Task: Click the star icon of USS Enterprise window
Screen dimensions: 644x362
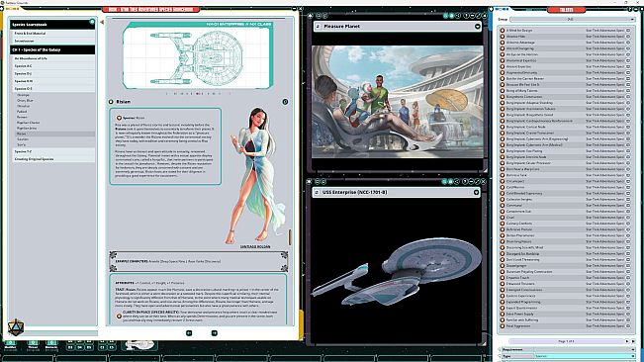Action: (x=310, y=181)
